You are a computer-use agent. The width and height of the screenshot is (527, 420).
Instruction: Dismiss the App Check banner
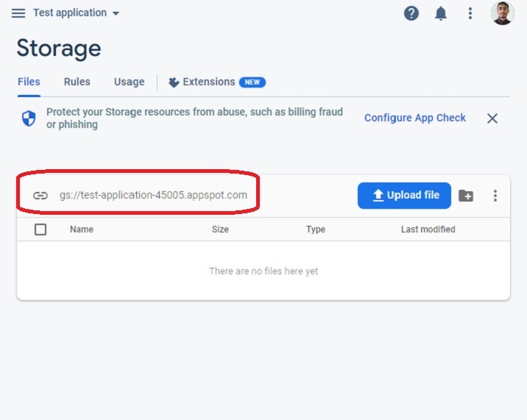click(492, 118)
